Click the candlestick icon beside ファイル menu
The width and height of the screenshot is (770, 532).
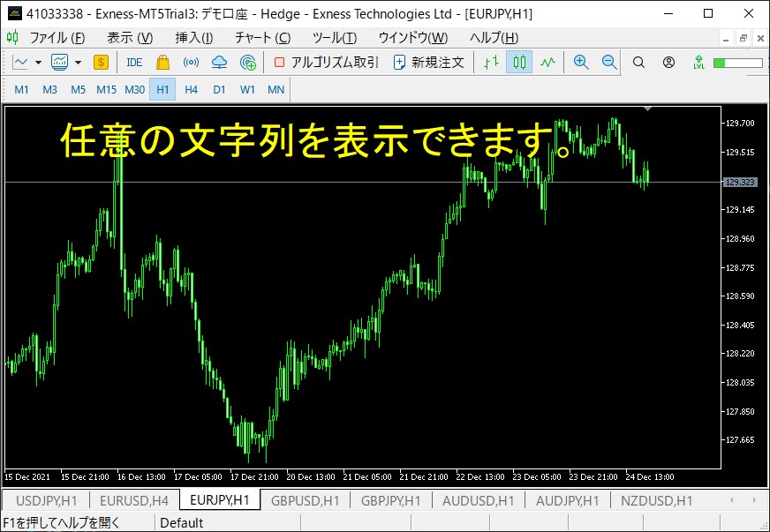point(12,37)
